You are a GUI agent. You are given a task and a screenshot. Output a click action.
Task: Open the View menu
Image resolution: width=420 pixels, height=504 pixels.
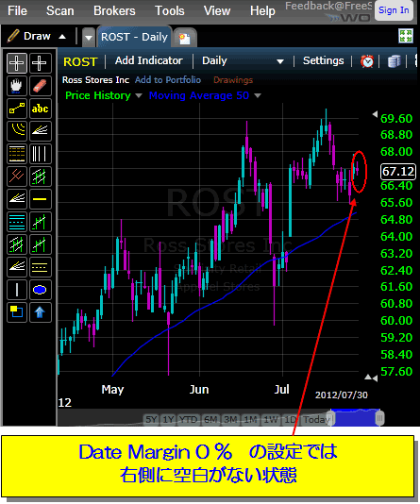point(217,11)
